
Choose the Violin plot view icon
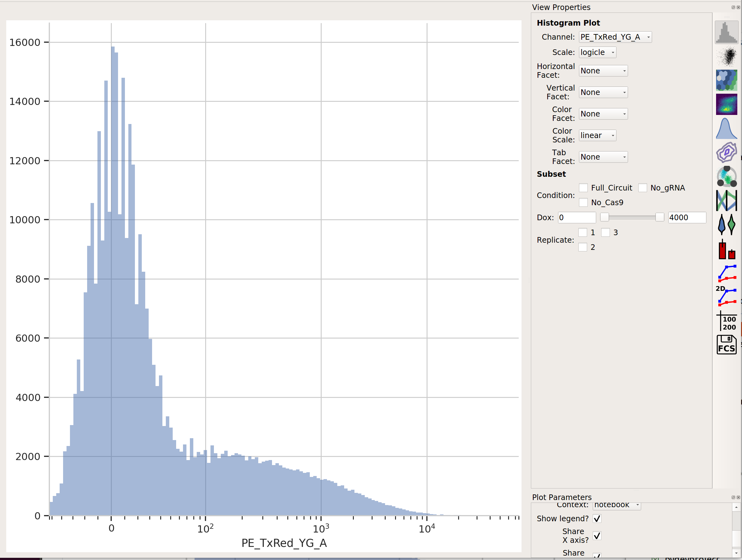click(726, 225)
